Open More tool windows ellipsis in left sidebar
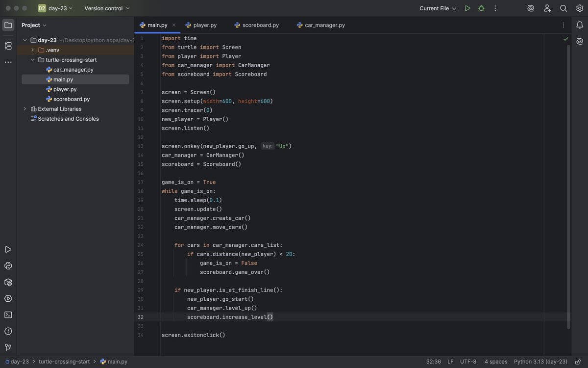Viewport: 588px width, 368px height. coord(8,62)
